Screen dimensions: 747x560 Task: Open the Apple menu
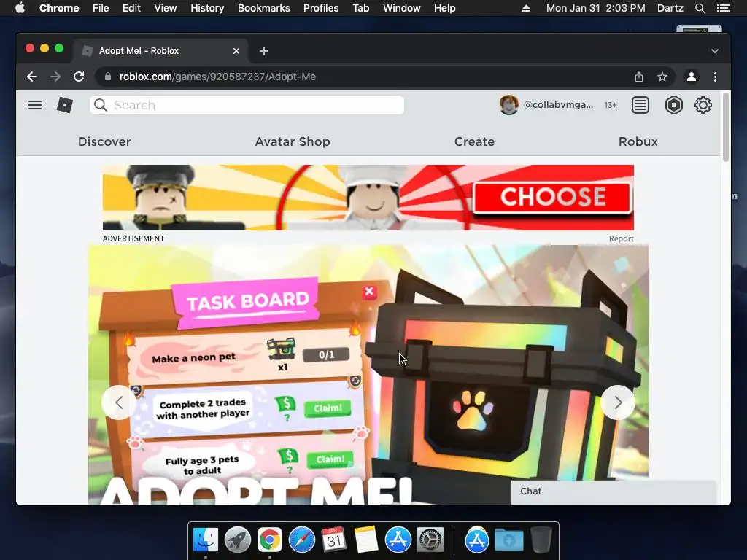[x=20, y=8]
